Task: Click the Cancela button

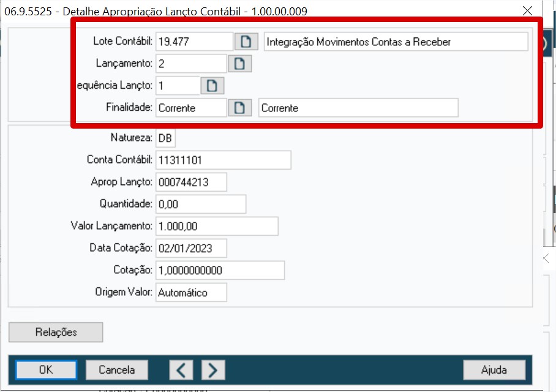Action: [117, 370]
